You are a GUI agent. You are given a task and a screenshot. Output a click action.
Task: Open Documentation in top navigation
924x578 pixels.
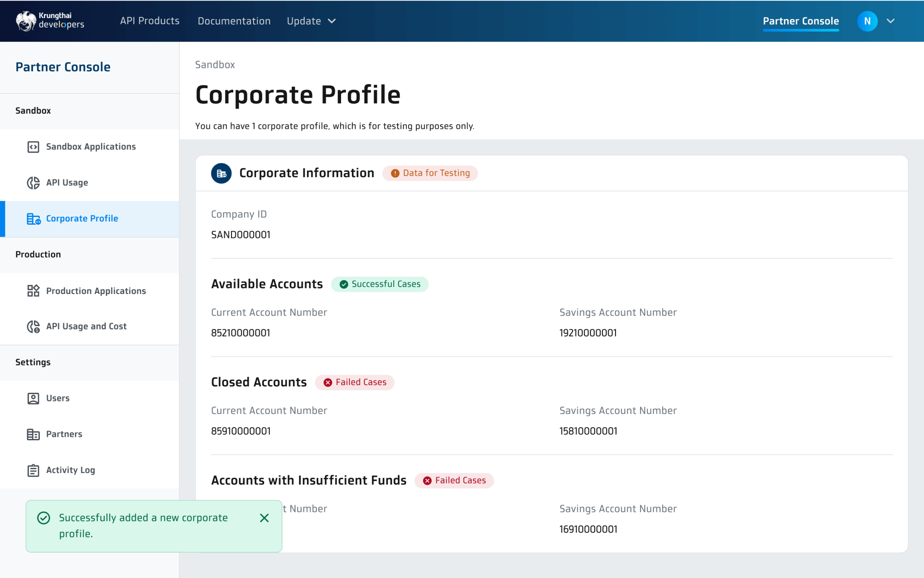(x=234, y=21)
